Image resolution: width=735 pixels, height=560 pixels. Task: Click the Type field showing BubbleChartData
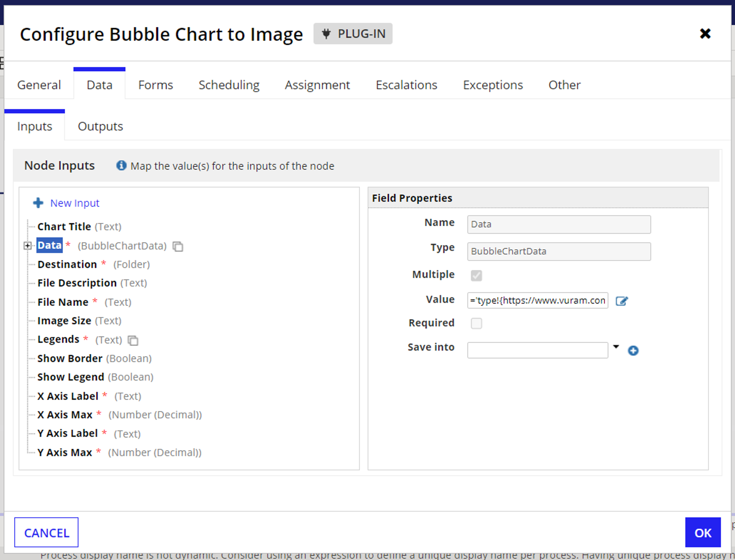tap(559, 251)
